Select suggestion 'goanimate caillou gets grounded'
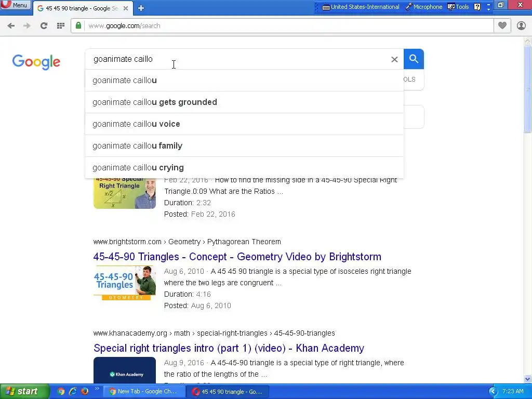The width and height of the screenshot is (532, 399). 244,102
